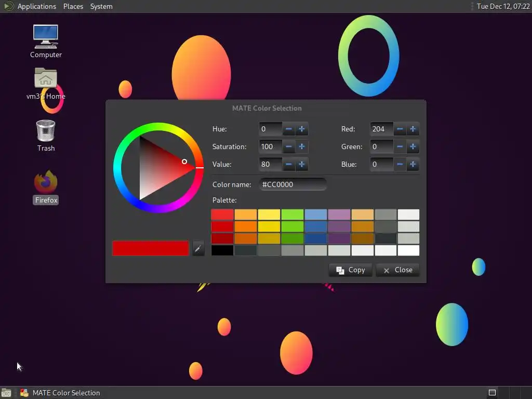
Task: Open the System menu
Action: point(101,6)
